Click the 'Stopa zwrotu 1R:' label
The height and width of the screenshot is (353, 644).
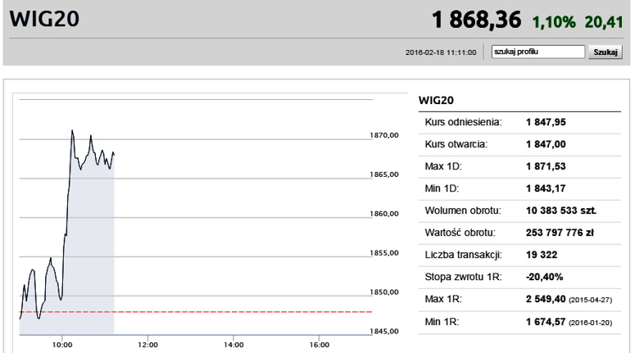tap(463, 278)
